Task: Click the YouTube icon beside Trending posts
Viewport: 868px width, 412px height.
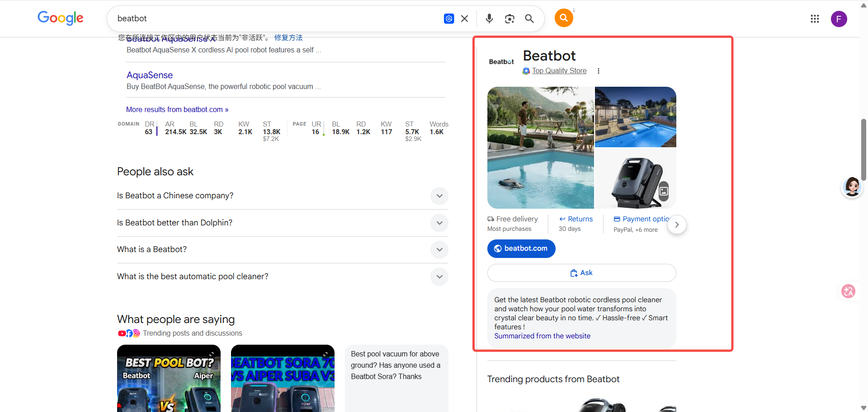Action: click(121, 333)
